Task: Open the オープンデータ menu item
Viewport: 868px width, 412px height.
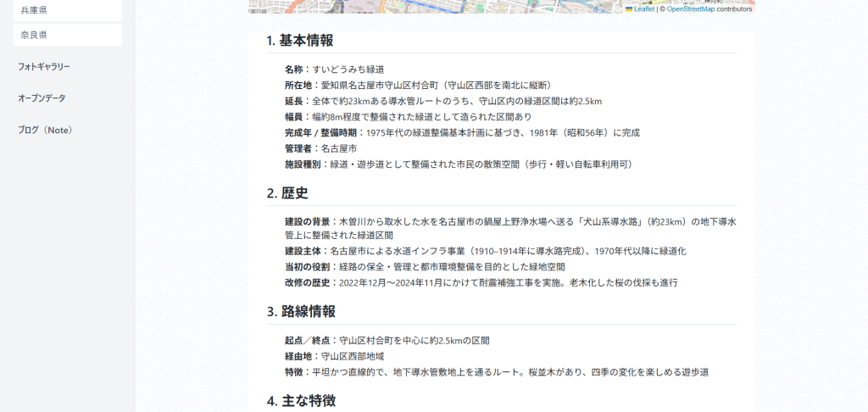Action: pyautogui.click(x=42, y=98)
